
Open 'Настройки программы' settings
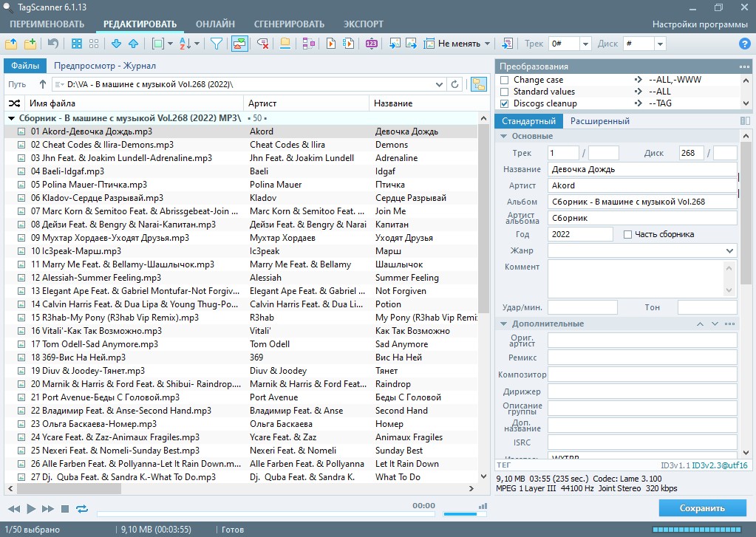tap(700, 24)
